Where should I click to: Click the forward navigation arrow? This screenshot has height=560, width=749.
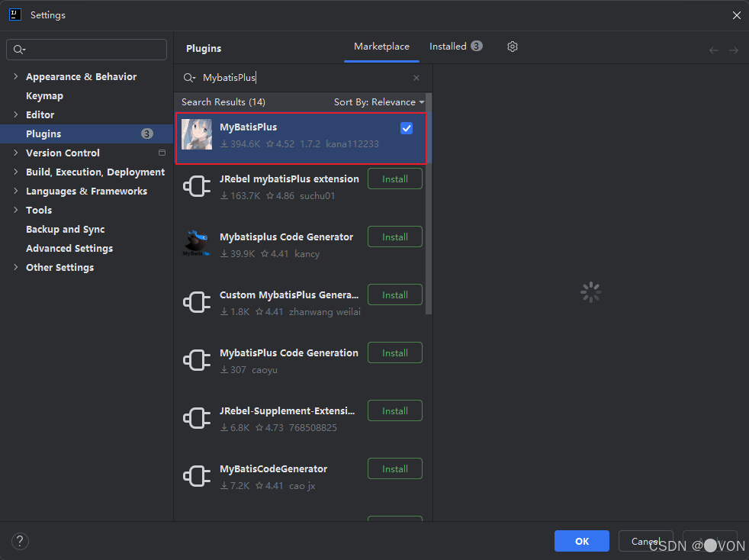(x=734, y=50)
